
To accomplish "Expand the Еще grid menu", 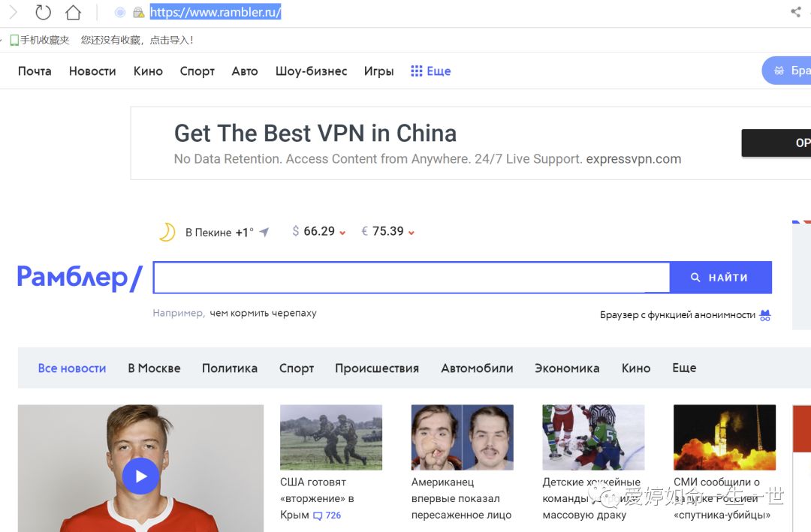I will point(431,71).
